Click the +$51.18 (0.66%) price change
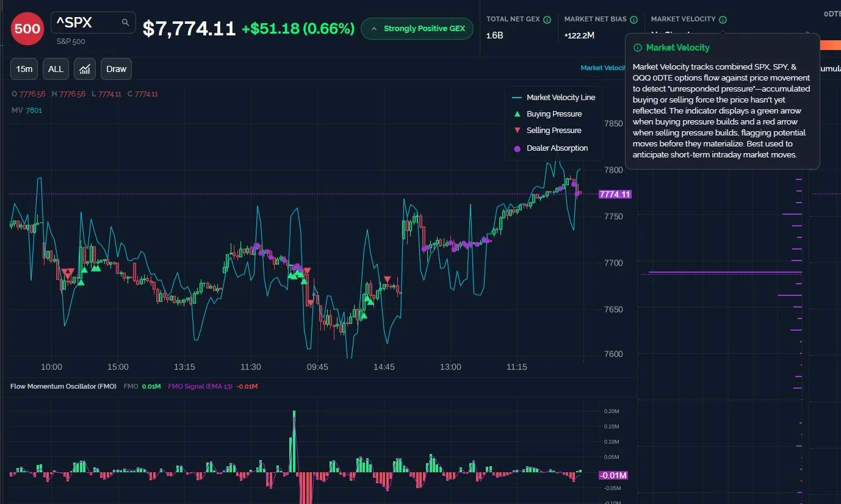The height and width of the screenshot is (504, 841). pos(298,29)
